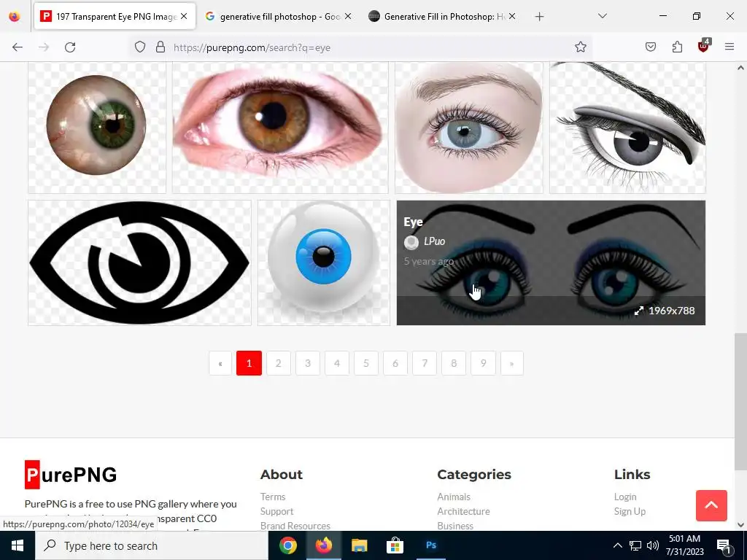The width and height of the screenshot is (747, 560).
Task: Go to results page 3
Action: 308,363
